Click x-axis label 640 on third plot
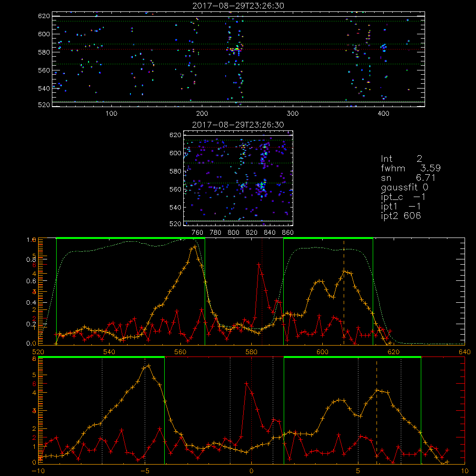 tap(465, 352)
